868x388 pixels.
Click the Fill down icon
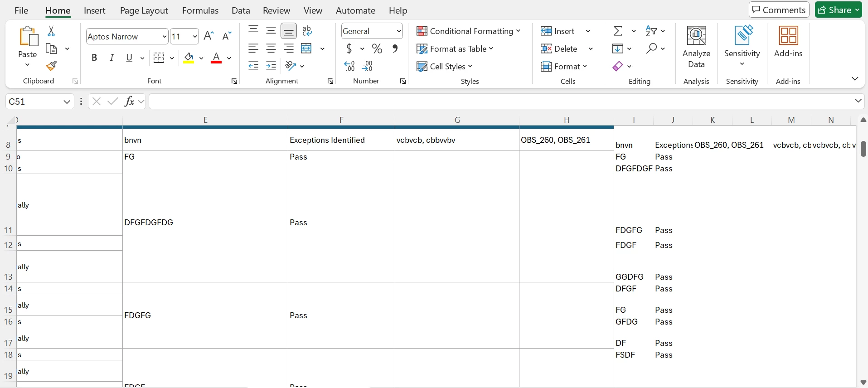click(x=618, y=48)
